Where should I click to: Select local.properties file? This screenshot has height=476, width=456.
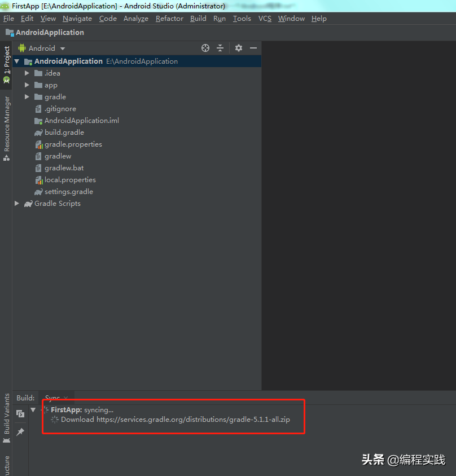70,180
